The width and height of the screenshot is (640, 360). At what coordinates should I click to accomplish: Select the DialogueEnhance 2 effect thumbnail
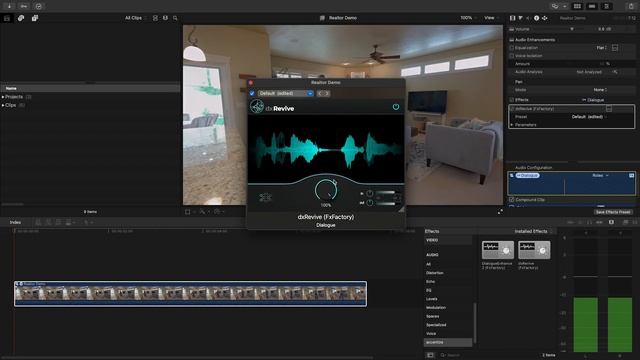[498, 250]
